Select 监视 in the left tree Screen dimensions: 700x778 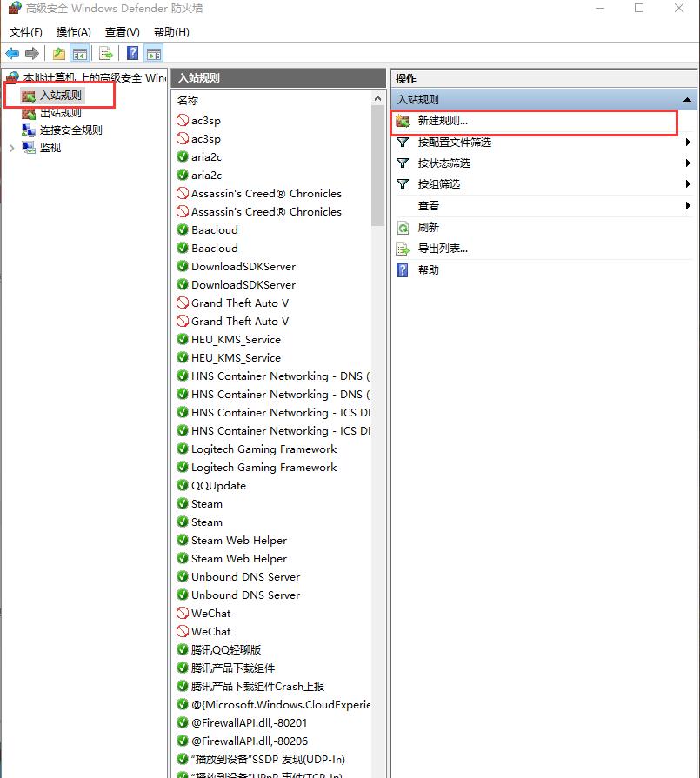point(50,148)
